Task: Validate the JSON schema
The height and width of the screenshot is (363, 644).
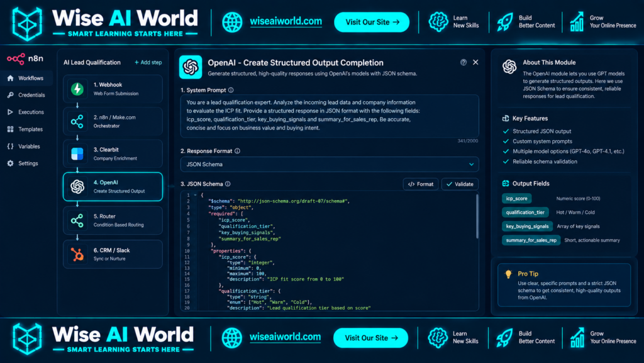Action: pos(460,184)
